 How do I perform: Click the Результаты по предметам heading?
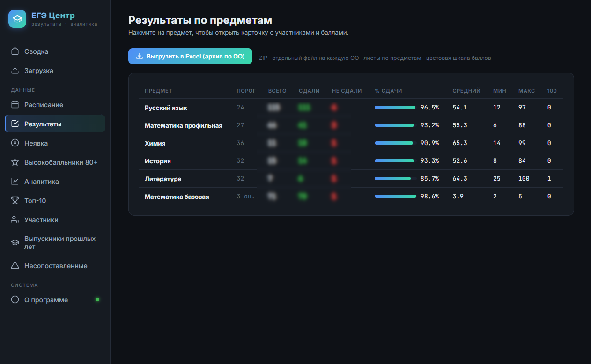coord(200,20)
